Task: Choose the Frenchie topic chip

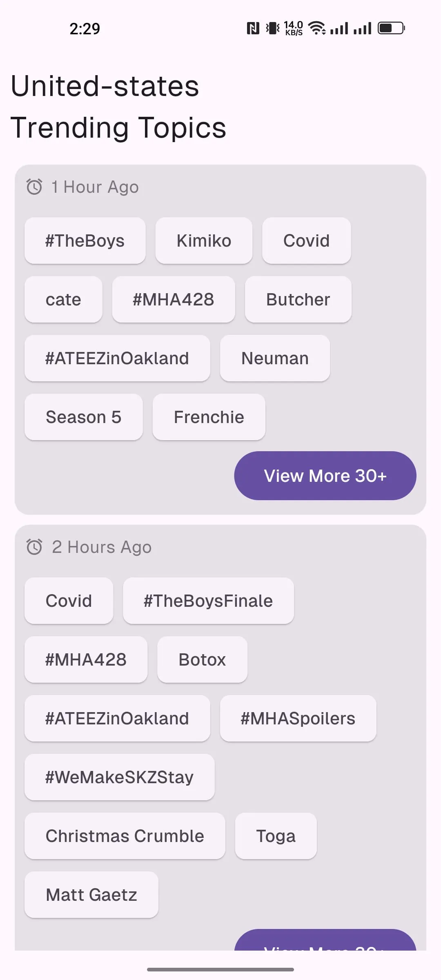Action: (x=209, y=417)
